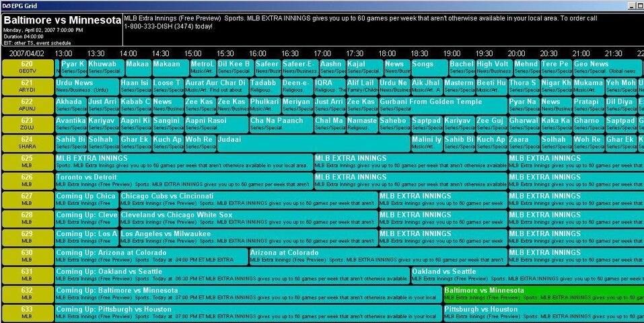Viewport: 644px width, 323px height.
Task: Select channel 625 MLB
Action: [28, 162]
